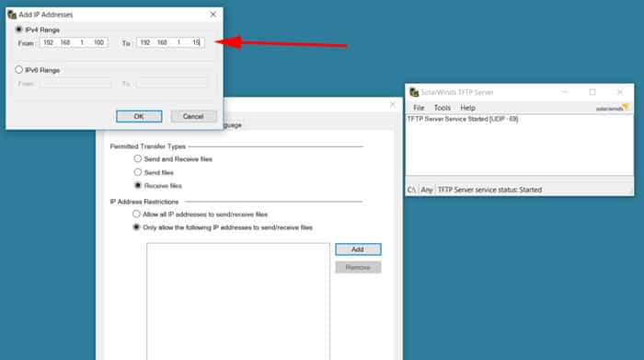Click the solarwinds logo in the menu bar

[x=613, y=108]
